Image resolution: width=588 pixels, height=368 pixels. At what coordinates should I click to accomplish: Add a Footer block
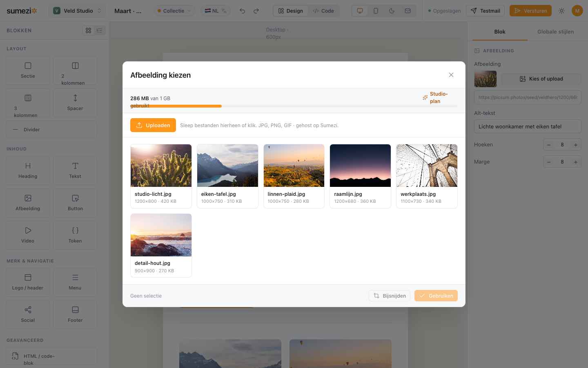click(75, 314)
